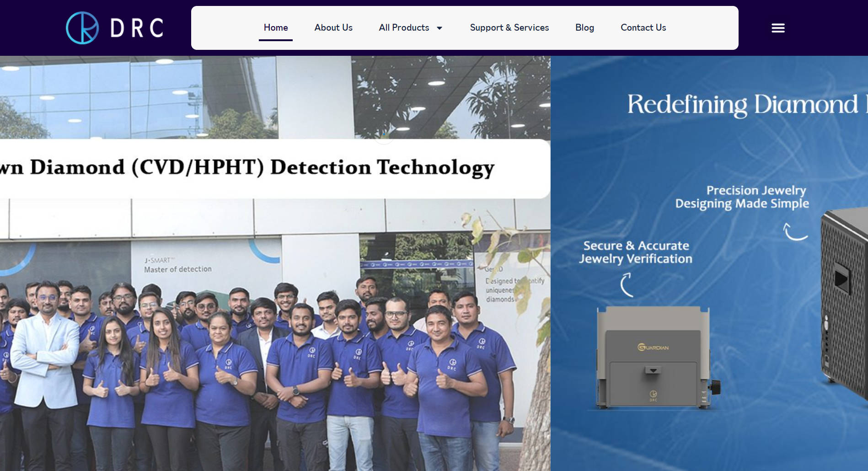Click the Contact Us link
The image size is (868, 471).
pyautogui.click(x=643, y=28)
